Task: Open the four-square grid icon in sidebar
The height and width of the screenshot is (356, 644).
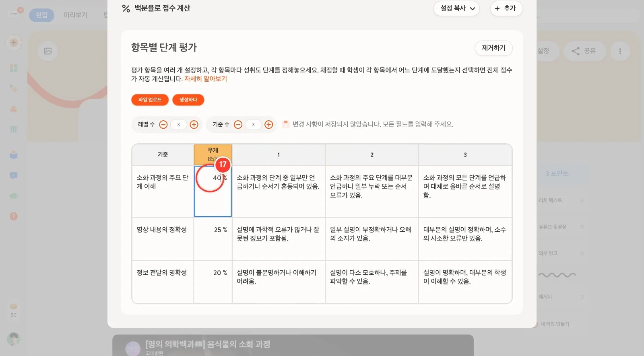Action: (14, 68)
